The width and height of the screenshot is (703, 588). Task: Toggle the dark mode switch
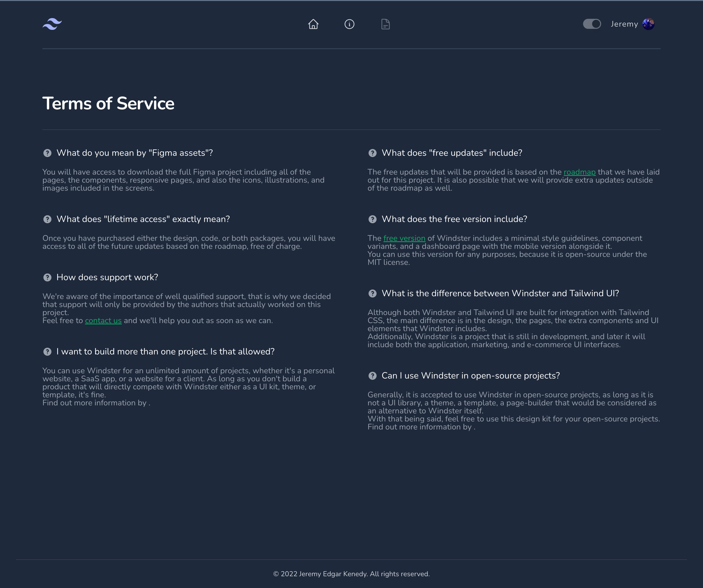pos(592,24)
